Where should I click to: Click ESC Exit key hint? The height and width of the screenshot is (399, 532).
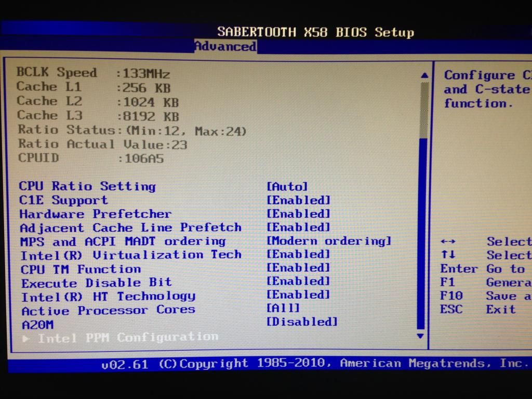click(478, 309)
